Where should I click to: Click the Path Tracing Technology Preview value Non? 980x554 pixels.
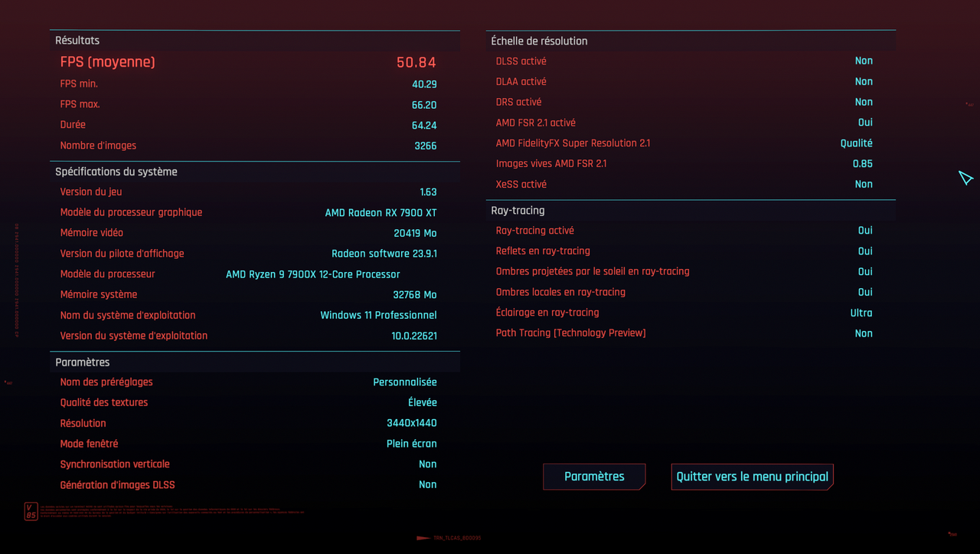point(864,333)
